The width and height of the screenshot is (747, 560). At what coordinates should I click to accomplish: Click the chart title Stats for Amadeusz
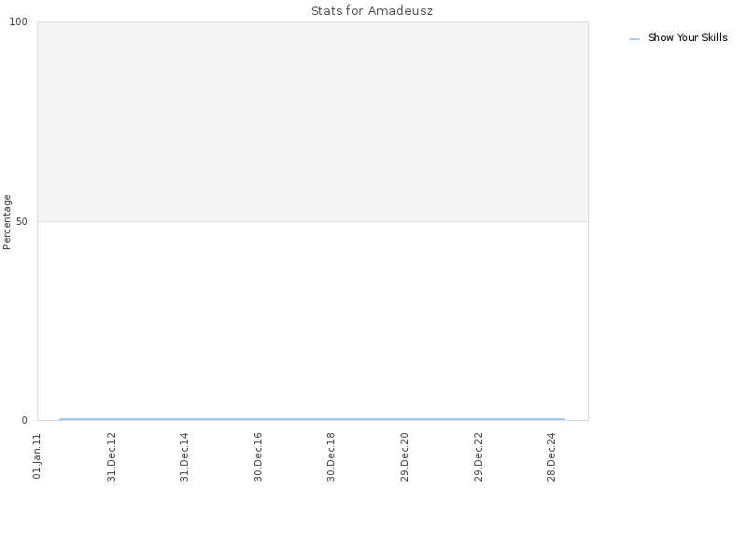click(372, 10)
